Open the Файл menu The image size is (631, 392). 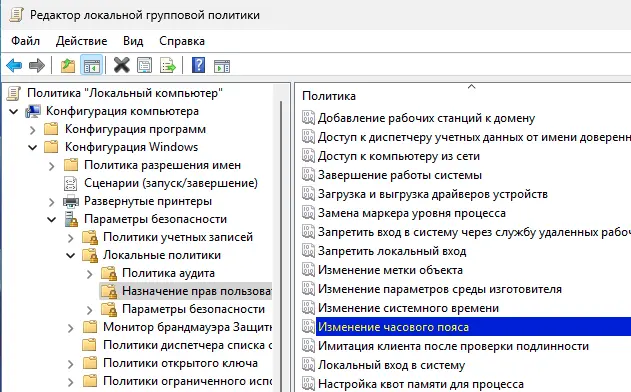tap(25, 41)
